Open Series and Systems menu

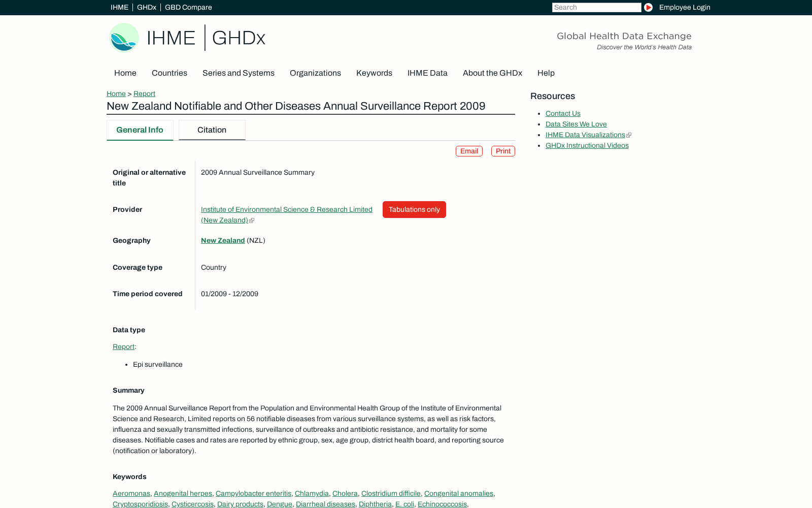(239, 73)
